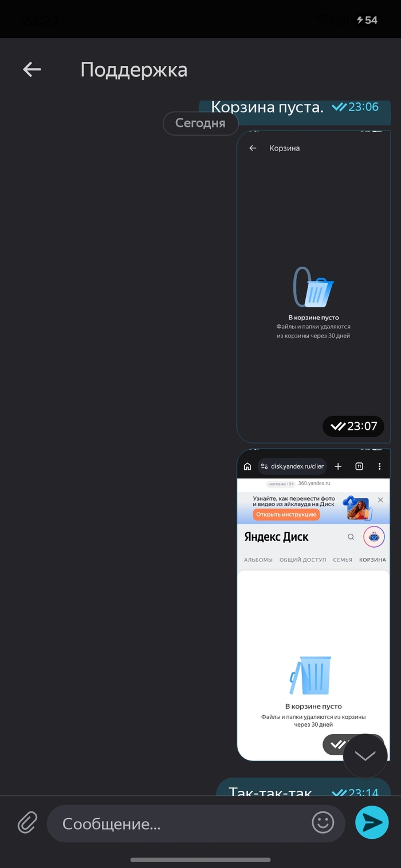
Task: Tap the battery indicator in status bar
Action: click(367, 20)
